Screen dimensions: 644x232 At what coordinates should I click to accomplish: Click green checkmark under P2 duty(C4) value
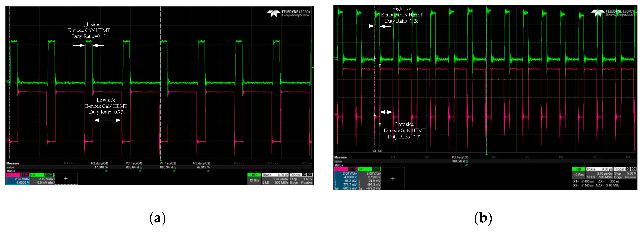point(107,171)
